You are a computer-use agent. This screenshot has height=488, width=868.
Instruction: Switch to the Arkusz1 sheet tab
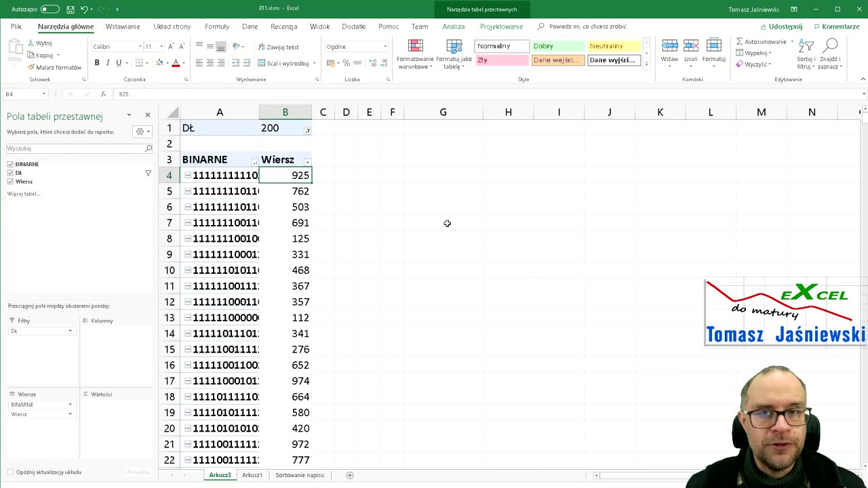click(252, 475)
